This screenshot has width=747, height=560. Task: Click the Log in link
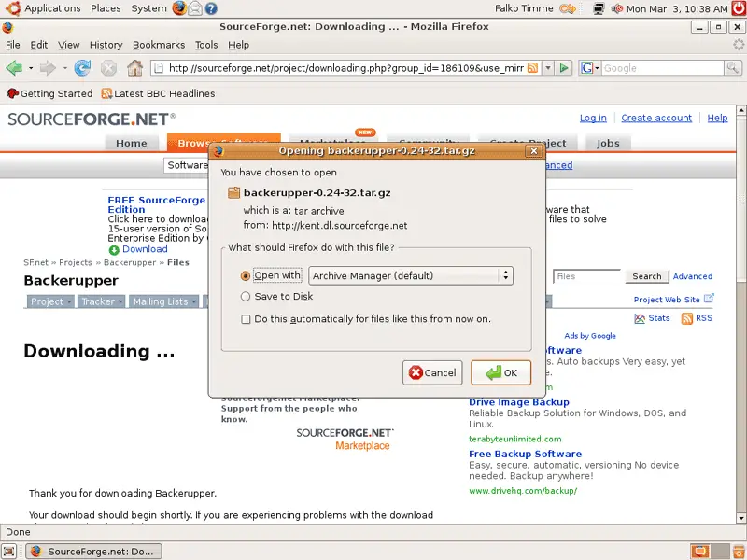pos(593,118)
